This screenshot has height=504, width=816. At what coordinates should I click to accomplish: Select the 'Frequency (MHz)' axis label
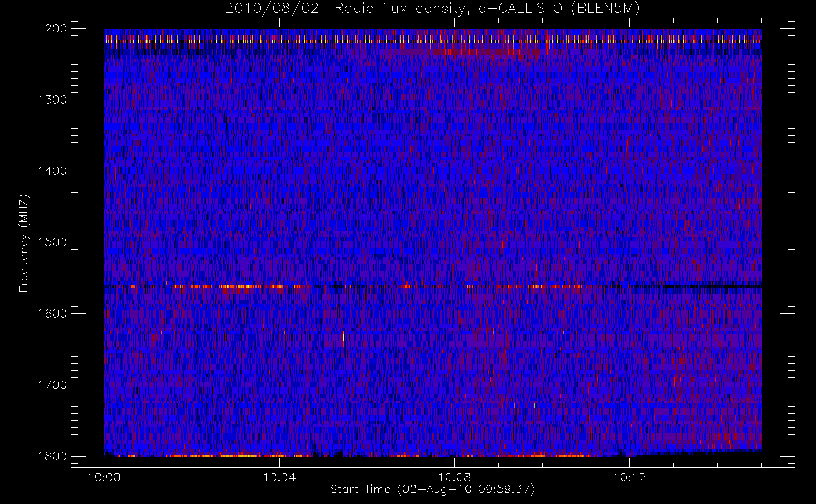[x=24, y=243]
